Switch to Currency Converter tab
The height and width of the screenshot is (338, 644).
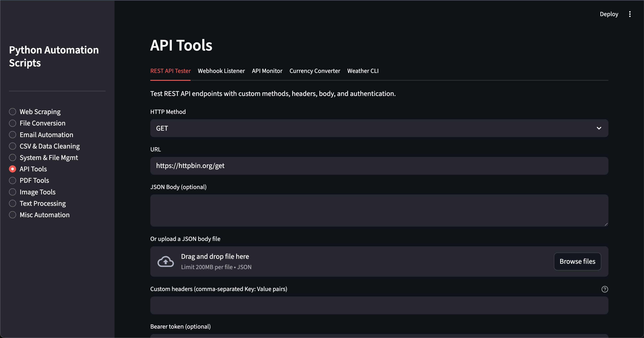pos(315,71)
